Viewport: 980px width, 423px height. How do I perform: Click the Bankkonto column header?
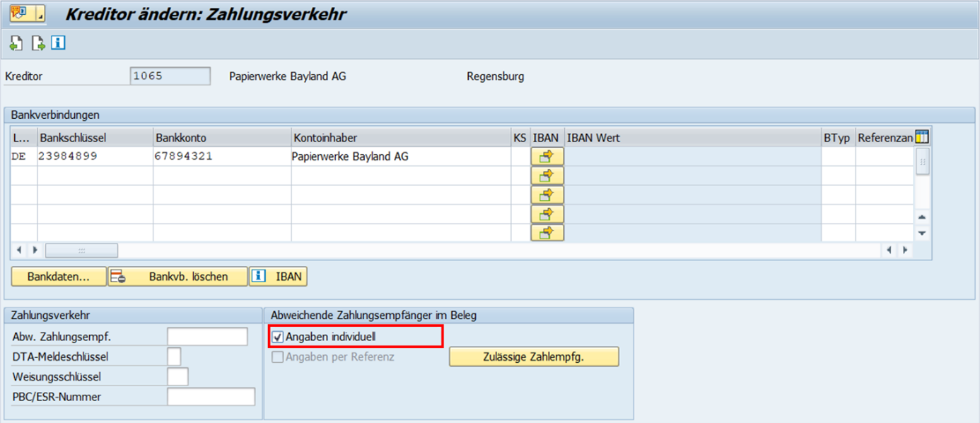pos(222,138)
